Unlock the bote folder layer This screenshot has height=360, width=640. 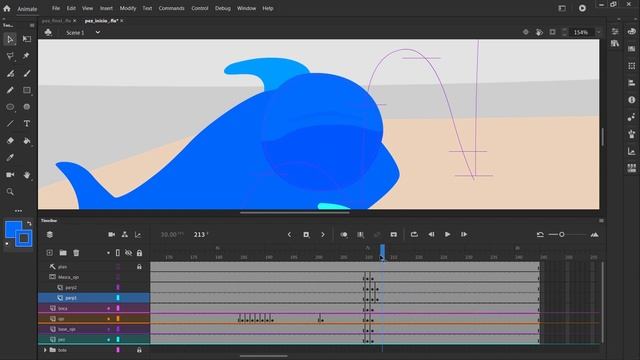coord(139,350)
